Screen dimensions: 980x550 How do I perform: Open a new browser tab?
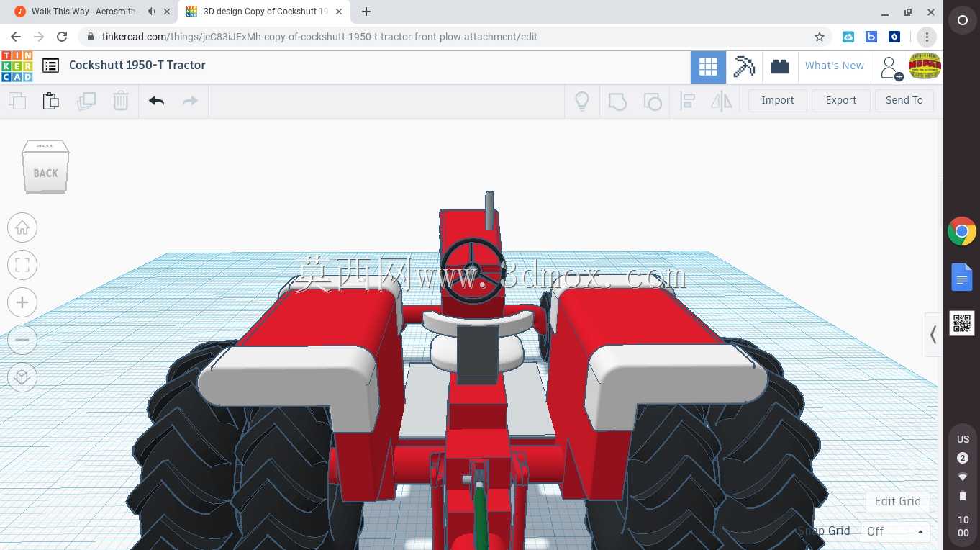(366, 12)
